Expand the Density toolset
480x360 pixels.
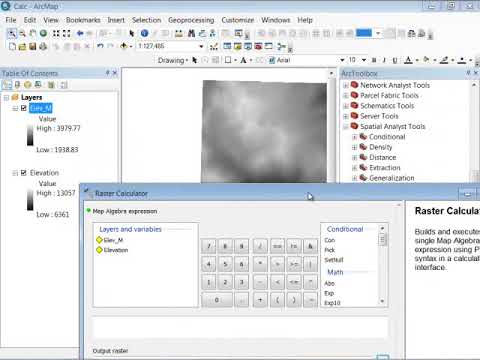tap(355, 147)
